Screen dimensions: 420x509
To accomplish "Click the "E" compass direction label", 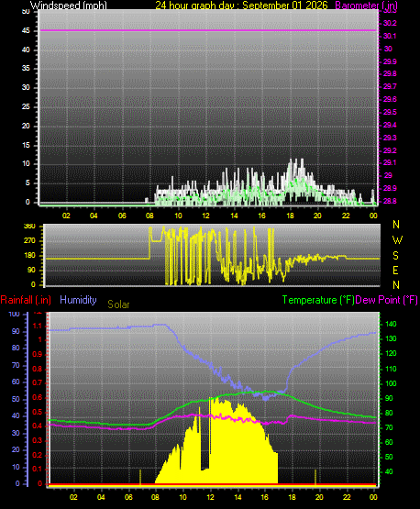I will point(395,270).
